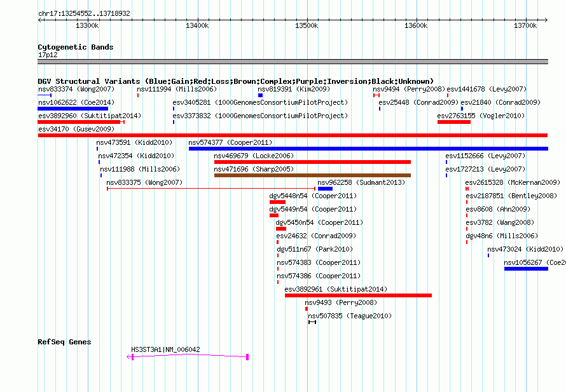This screenshot has height=392, width=566.
Task: Open esv1152666 (Levy2007) label
Action: tap(485, 156)
